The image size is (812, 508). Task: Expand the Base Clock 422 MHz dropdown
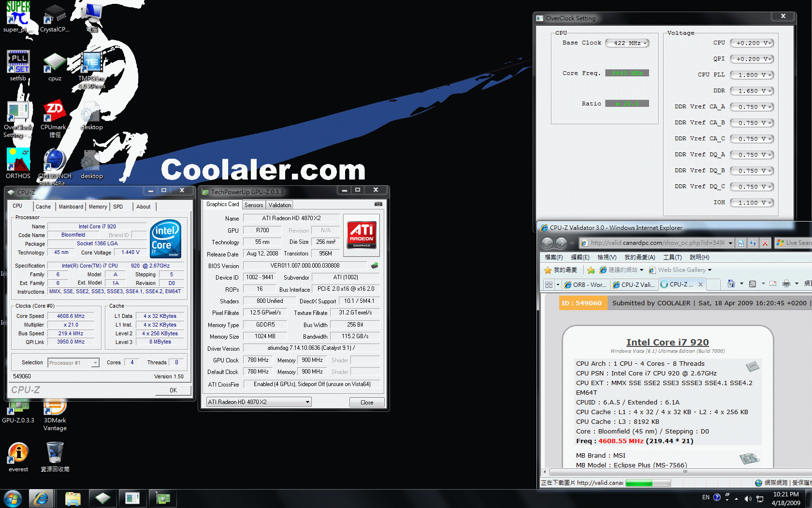point(627,43)
